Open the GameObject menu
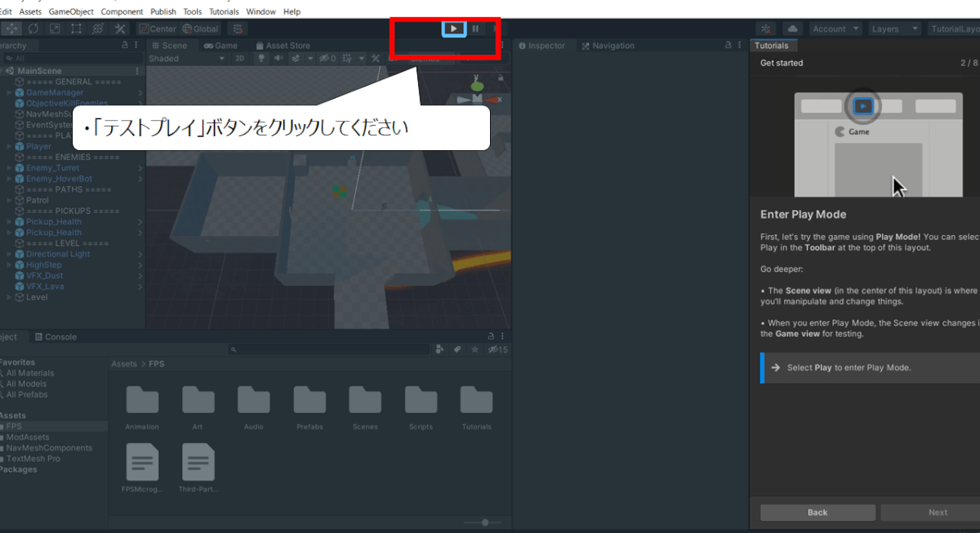The width and height of the screenshot is (980, 533). [x=71, y=11]
